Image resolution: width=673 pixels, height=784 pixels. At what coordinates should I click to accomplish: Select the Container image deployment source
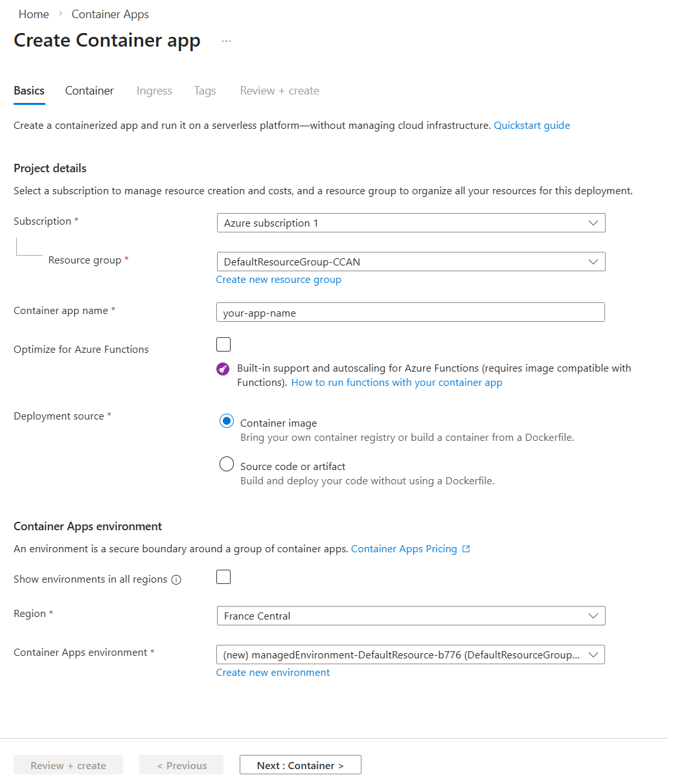coord(226,420)
